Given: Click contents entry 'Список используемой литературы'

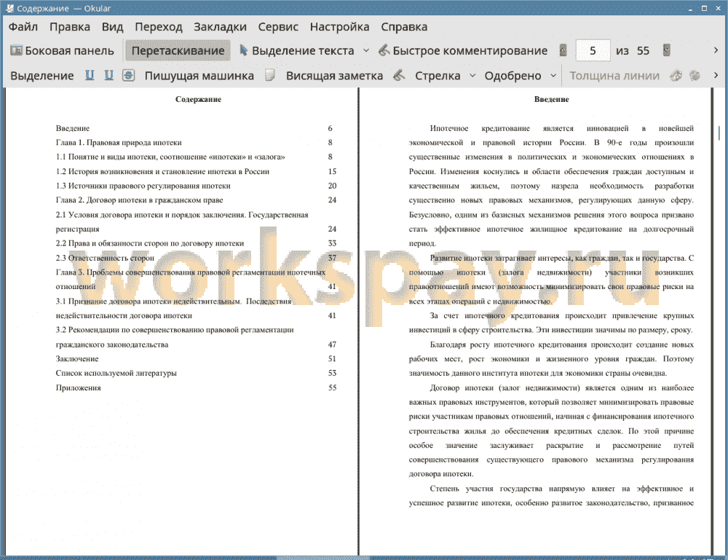Looking at the screenshot, I should click(116, 374).
